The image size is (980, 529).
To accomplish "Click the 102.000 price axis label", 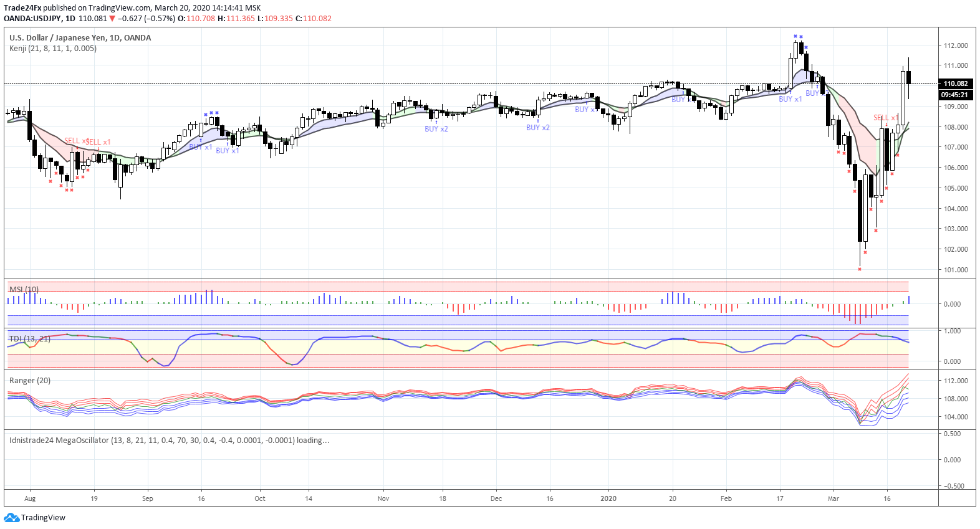I will click(956, 249).
